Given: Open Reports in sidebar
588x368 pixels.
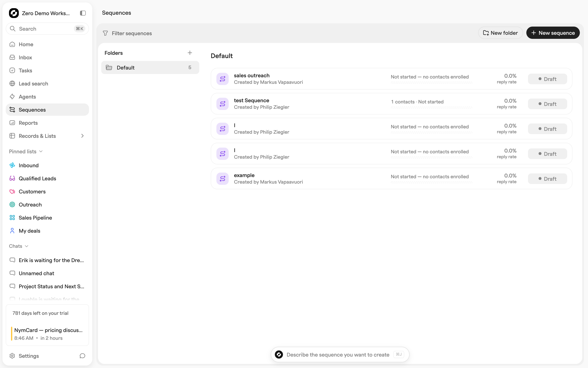Looking at the screenshot, I should [x=47, y=123].
